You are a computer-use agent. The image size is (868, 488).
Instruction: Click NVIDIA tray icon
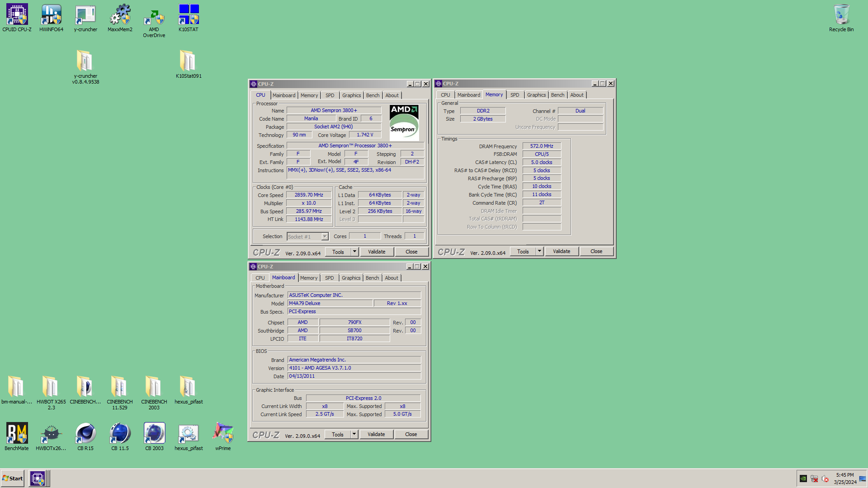803,479
